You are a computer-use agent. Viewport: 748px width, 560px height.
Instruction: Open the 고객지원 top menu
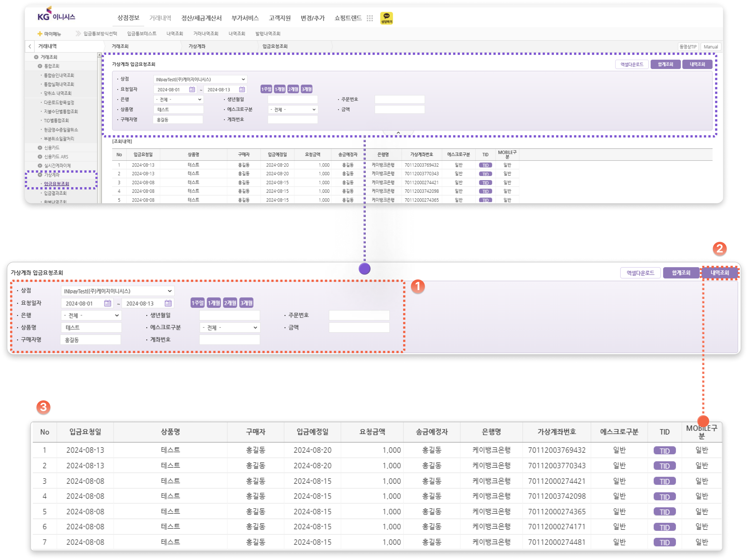click(x=280, y=18)
